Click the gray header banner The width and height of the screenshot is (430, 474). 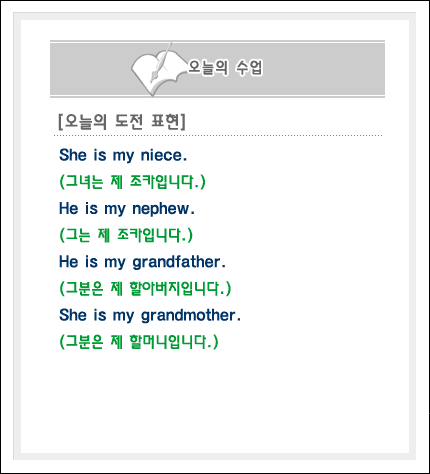[x=217, y=69]
